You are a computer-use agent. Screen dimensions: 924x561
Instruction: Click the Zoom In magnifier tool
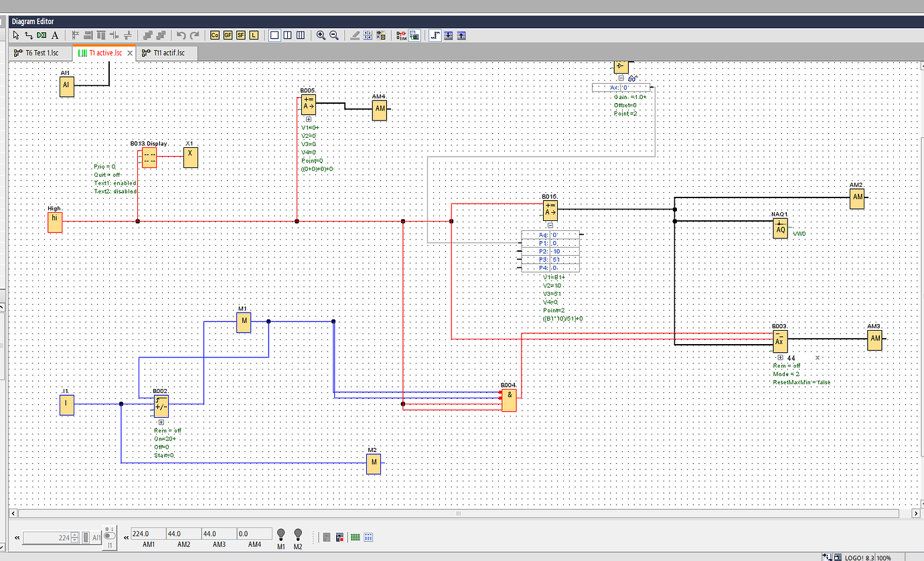(322, 35)
